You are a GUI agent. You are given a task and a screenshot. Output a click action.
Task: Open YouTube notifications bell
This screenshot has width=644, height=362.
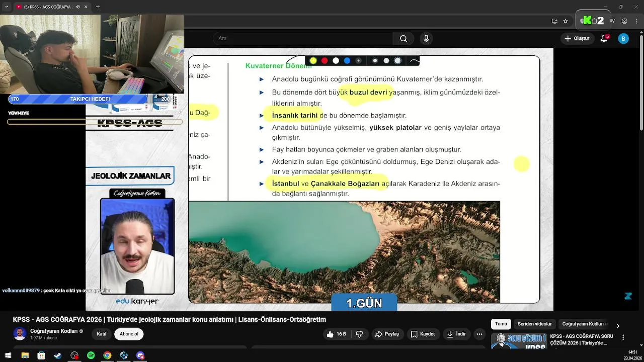pos(605,39)
